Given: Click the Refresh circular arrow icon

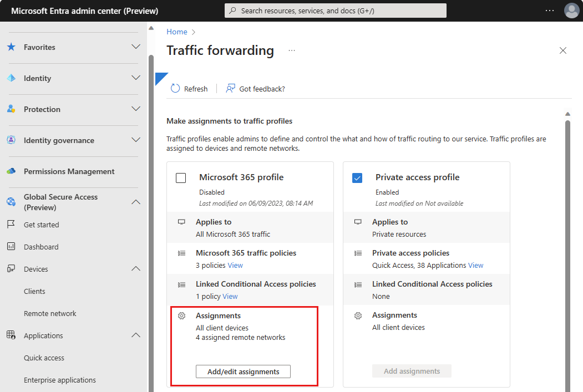Looking at the screenshot, I should [x=175, y=88].
